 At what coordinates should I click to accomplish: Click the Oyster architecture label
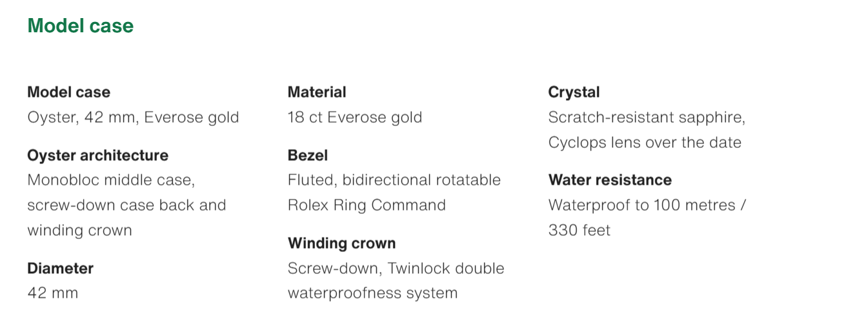pos(97,156)
